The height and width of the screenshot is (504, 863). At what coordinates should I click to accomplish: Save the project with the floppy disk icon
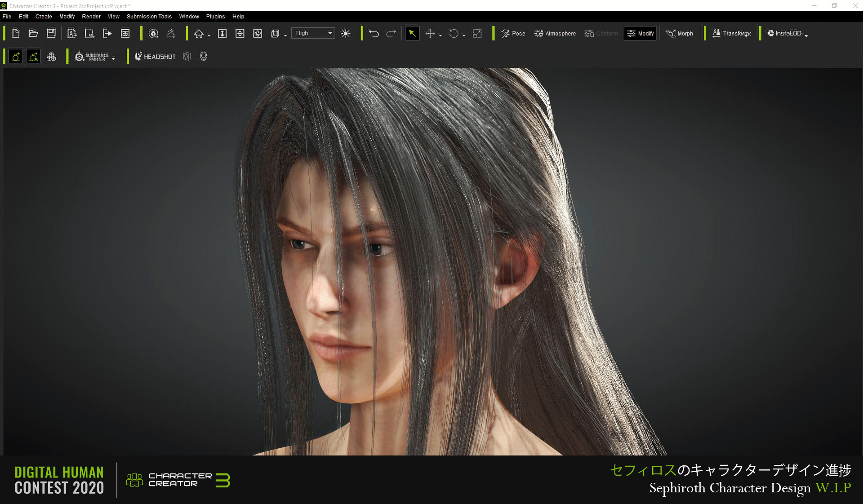pyautogui.click(x=51, y=33)
